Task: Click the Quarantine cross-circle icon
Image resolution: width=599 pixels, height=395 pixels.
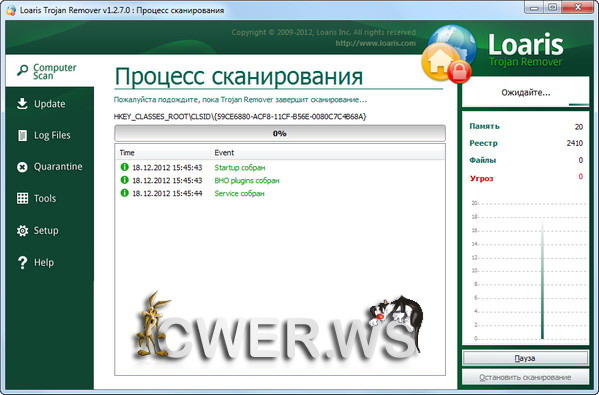Action: [22, 167]
